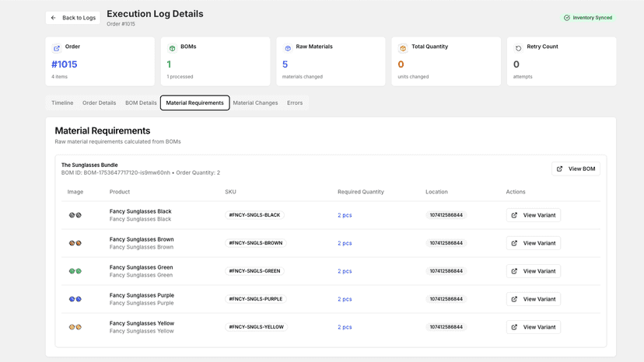Click the #FNCY-SNGLS-BLACK SKU badge
Screen dimensions: 644x362
[x=254, y=215]
